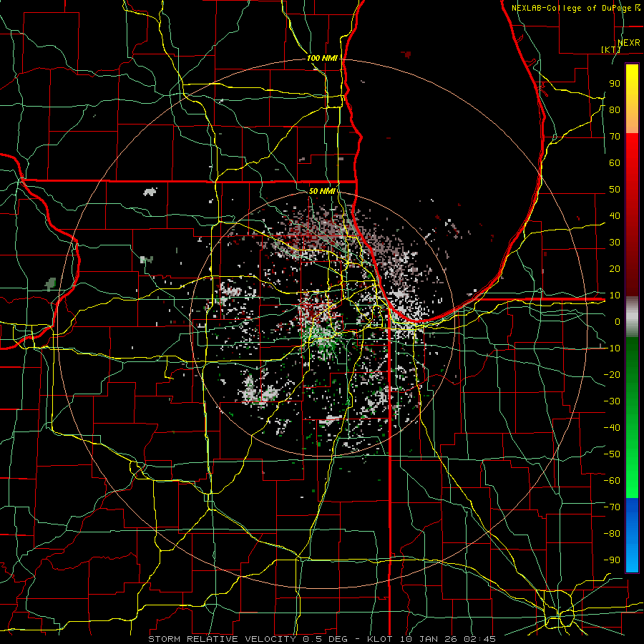The image size is (644, 644).
Task: Select the -50 value on velocity scale
Action: tap(612, 454)
